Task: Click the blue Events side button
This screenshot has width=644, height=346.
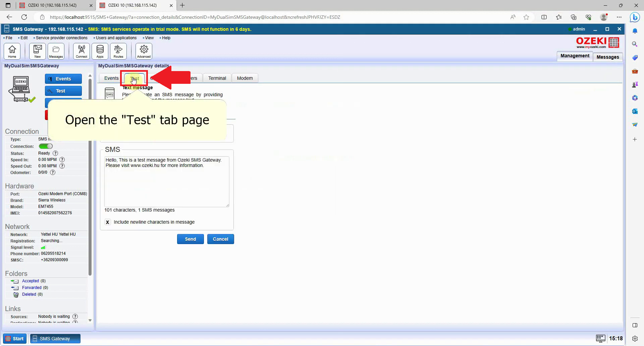Action: coord(63,79)
